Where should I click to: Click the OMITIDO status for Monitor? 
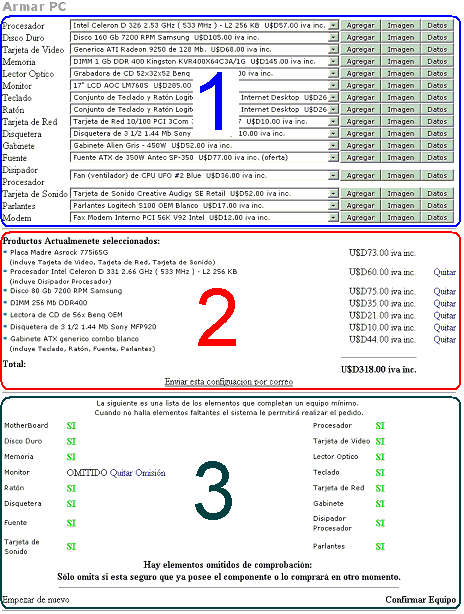(87, 473)
